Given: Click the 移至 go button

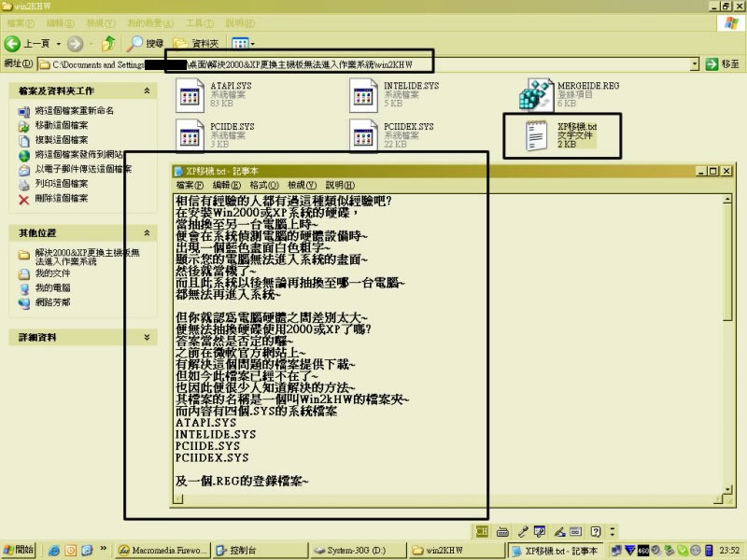Looking at the screenshot, I should click(x=723, y=64).
